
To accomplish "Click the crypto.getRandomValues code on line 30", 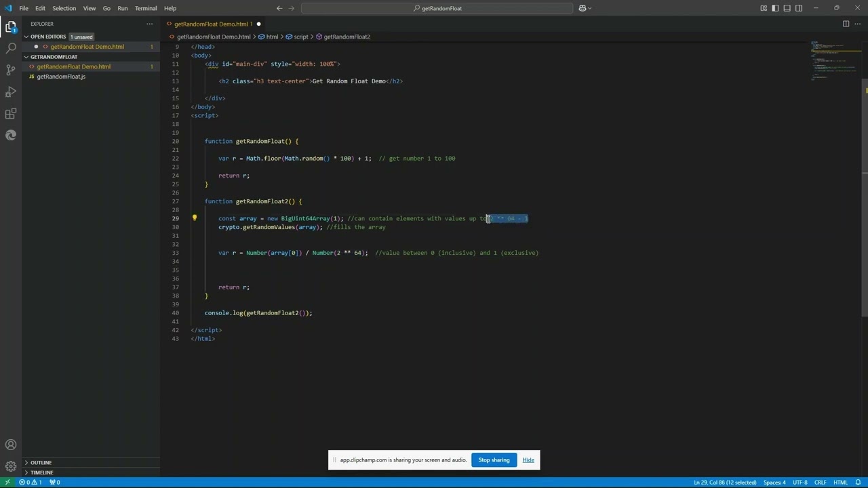I will tap(271, 227).
